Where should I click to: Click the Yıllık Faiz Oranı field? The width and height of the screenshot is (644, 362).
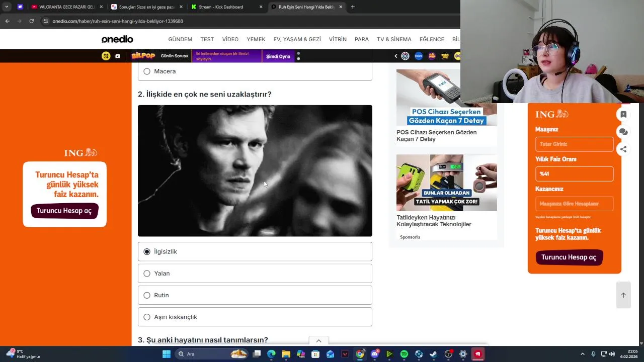575,174
